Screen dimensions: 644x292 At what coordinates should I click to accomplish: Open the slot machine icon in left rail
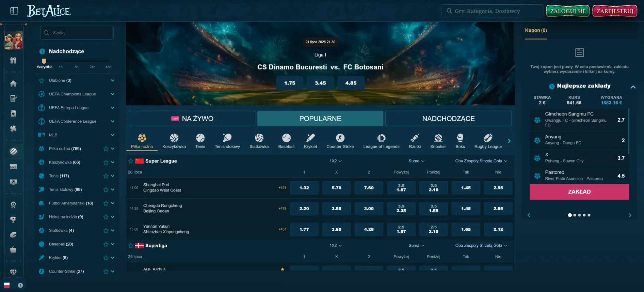13,98
